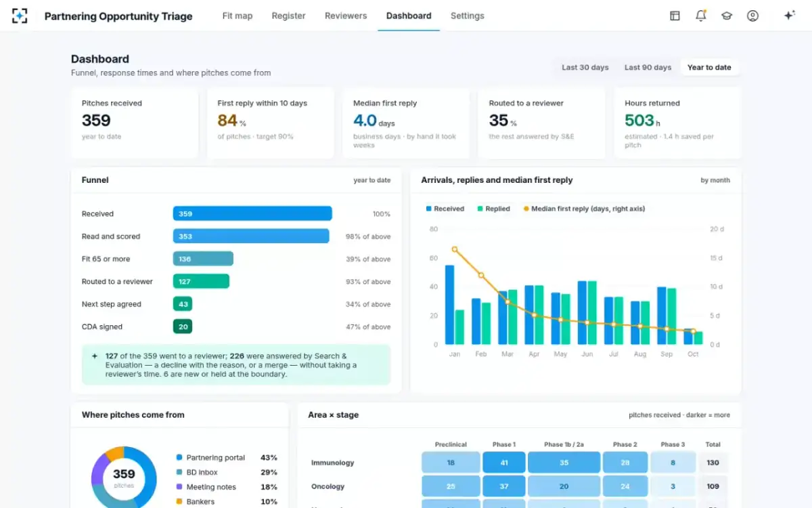
Task: Toggle the Received legend series
Action: [445, 209]
